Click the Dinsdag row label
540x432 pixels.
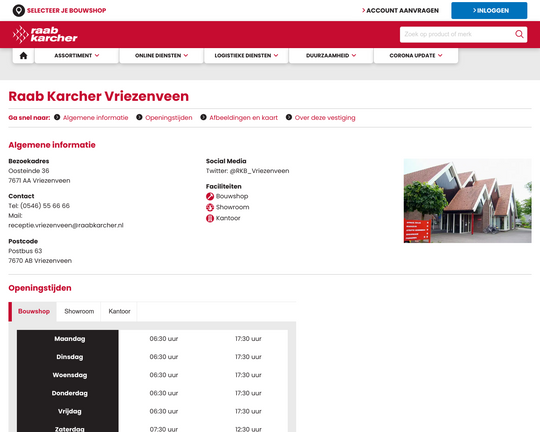click(70, 357)
